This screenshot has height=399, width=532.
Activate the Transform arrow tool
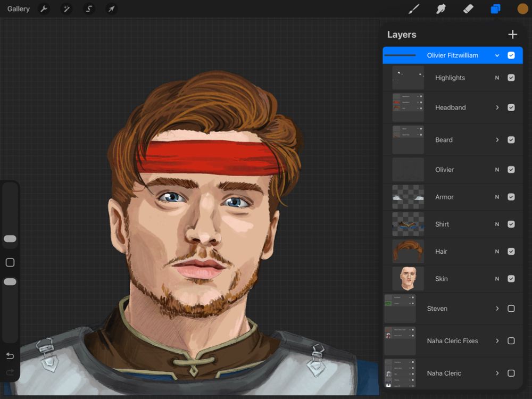[111, 9]
